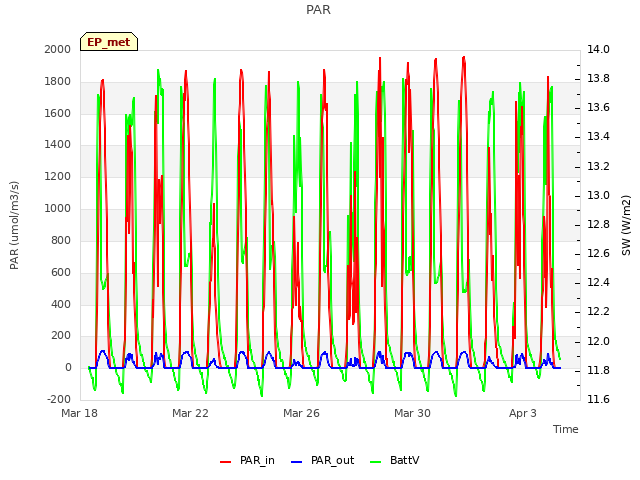Screen dimensions: 640x480
Task: Click the -200 left axis tick label
Action: [x=59, y=400]
